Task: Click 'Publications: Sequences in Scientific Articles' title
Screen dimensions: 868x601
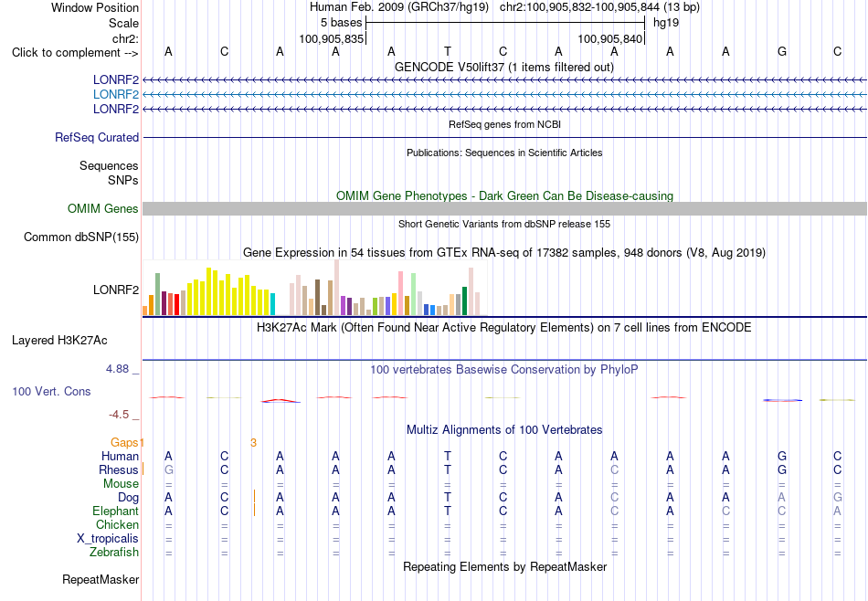Action: [504, 153]
